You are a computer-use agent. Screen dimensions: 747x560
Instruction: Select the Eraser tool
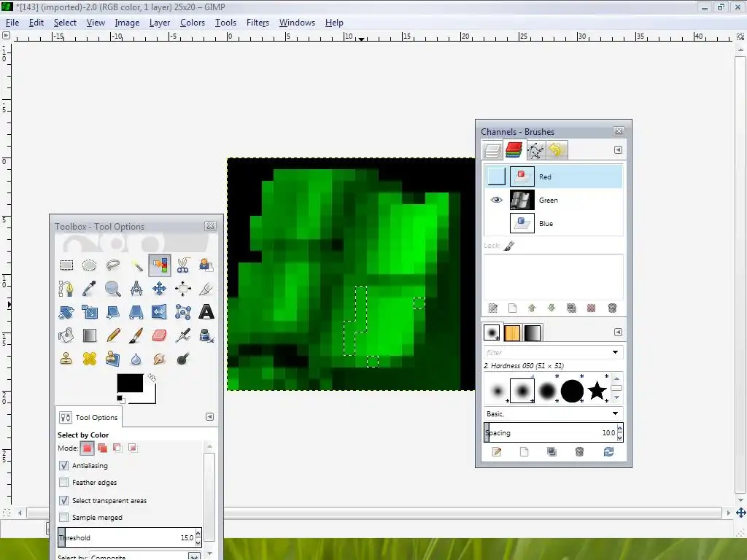point(160,335)
